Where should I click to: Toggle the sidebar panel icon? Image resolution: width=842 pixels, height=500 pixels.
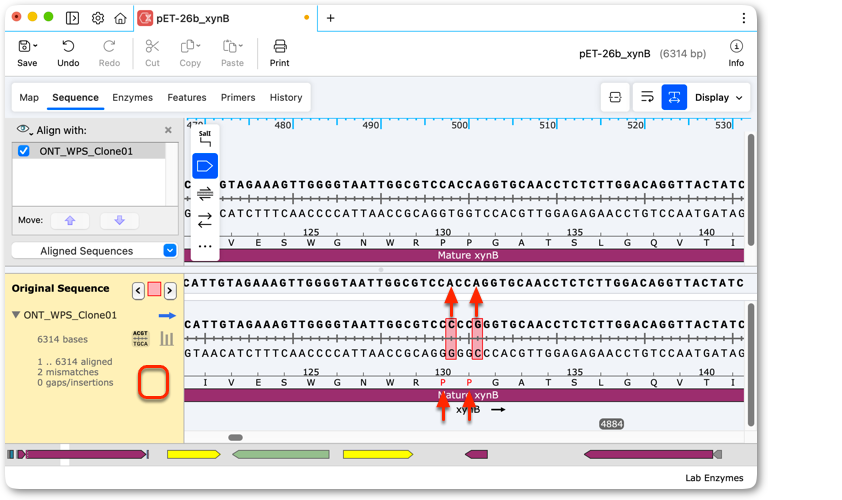[72, 18]
